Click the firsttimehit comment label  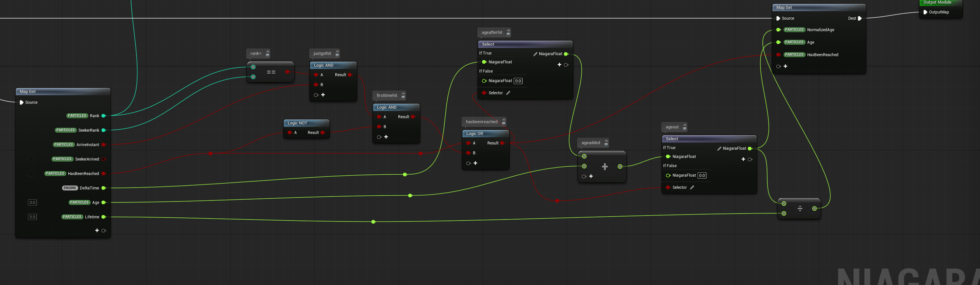coord(387,96)
